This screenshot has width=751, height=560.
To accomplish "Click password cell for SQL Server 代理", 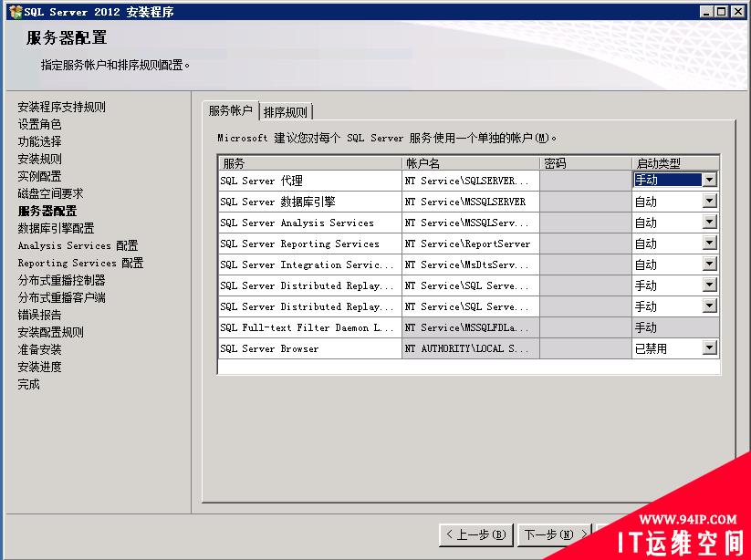I will tap(586, 181).
